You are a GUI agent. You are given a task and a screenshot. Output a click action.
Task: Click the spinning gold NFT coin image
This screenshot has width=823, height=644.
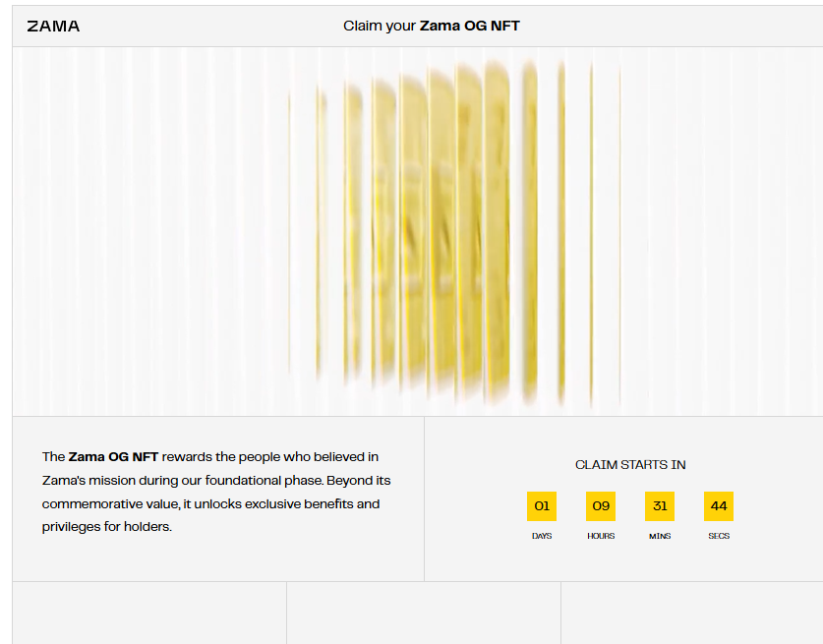coord(454,234)
